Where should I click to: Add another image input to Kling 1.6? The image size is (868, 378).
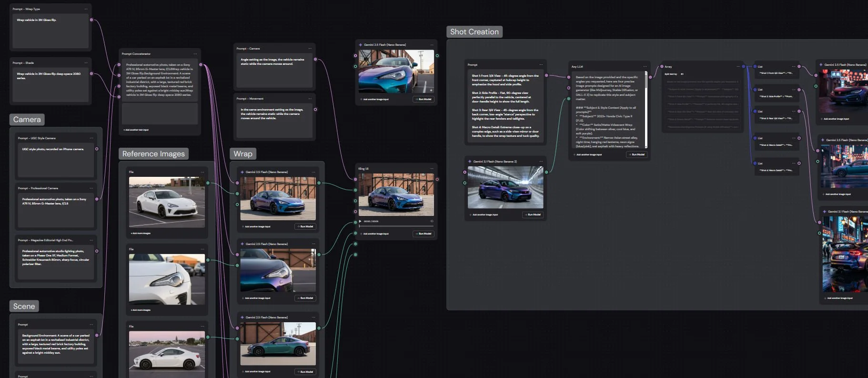(374, 234)
